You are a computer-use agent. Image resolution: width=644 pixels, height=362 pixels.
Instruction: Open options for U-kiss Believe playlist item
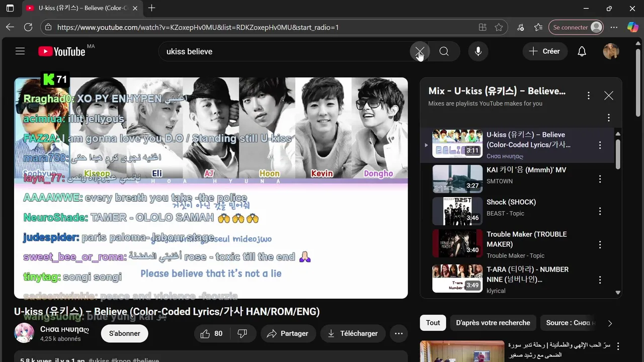tap(600, 145)
